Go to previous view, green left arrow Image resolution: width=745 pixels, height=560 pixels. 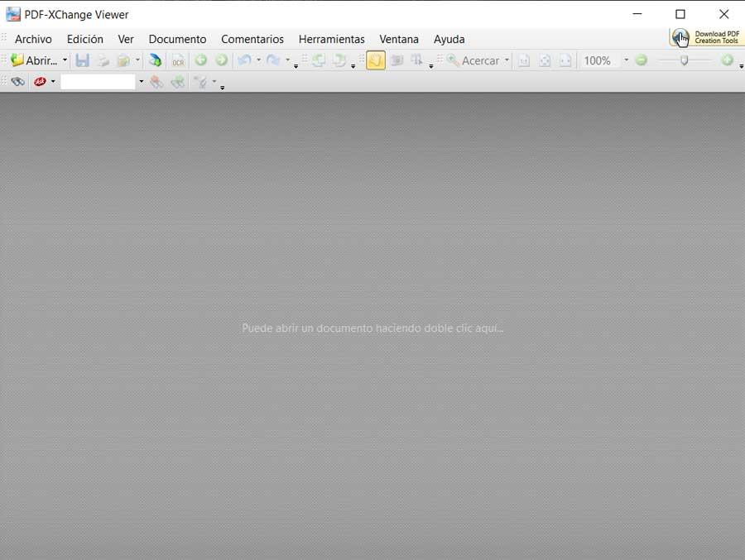pos(201,60)
